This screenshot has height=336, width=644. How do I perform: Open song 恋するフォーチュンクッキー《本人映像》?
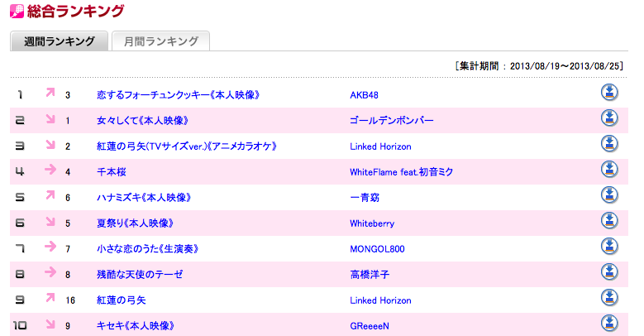point(179,95)
